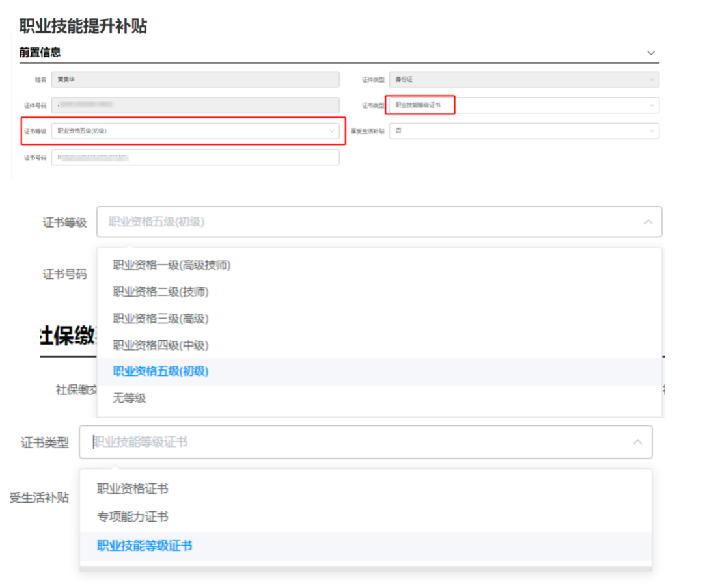Screen dimensions: 703x588
Task: Pick the highlighted 职业技能等级证书 list option
Action: point(145,546)
